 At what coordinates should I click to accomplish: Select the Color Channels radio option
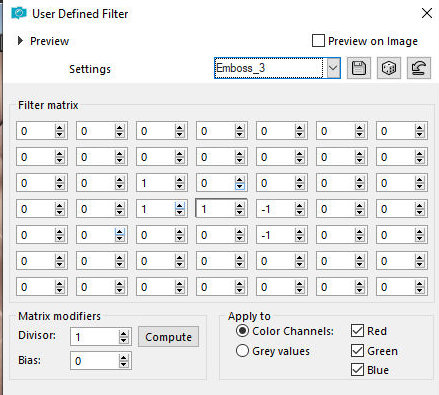[242, 331]
